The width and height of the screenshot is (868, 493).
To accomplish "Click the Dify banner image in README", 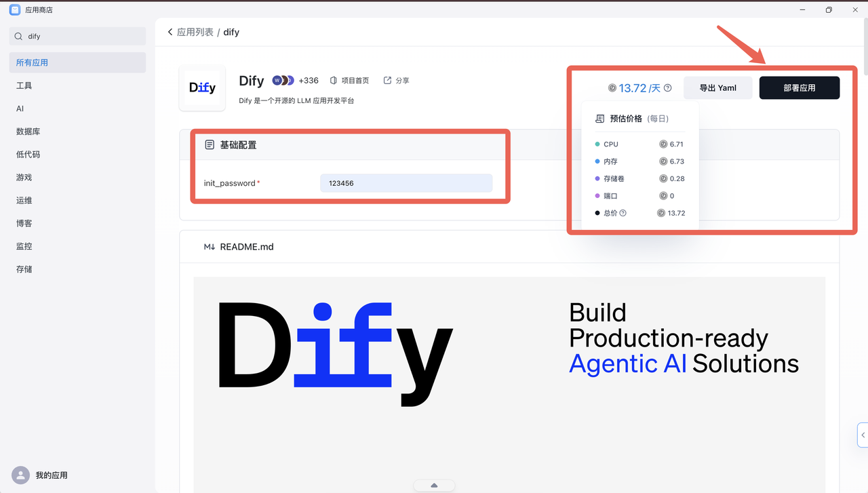I will point(509,384).
